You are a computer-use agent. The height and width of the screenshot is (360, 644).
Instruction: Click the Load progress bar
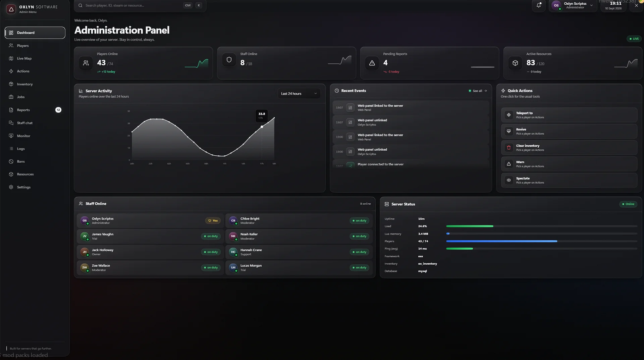tap(542, 226)
